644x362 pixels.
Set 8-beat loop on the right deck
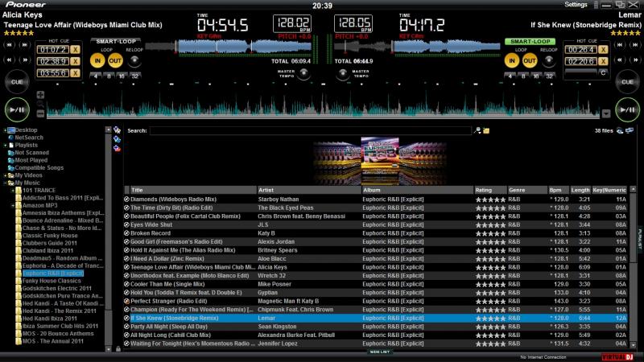click(x=523, y=76)
